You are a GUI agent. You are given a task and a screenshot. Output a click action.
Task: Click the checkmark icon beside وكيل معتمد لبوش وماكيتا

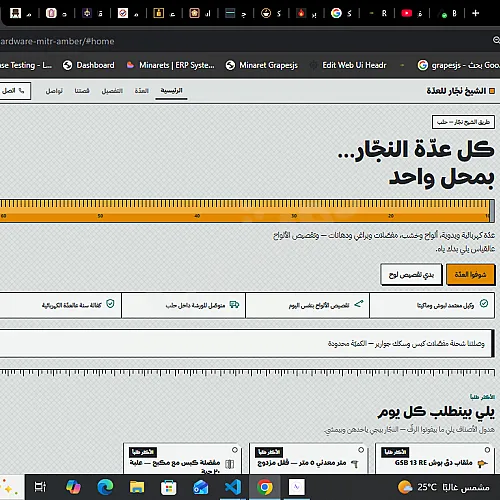pos(484,303)
